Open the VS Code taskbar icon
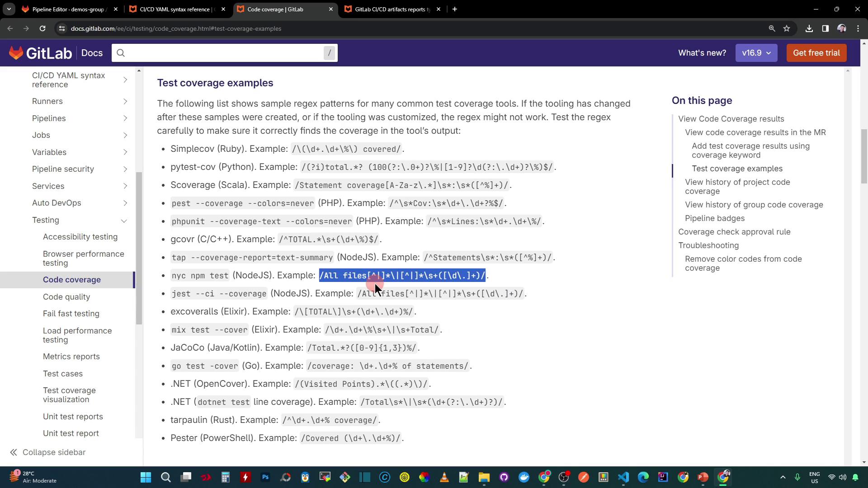Screen dimensions: 868x488 tap(623, 477)
